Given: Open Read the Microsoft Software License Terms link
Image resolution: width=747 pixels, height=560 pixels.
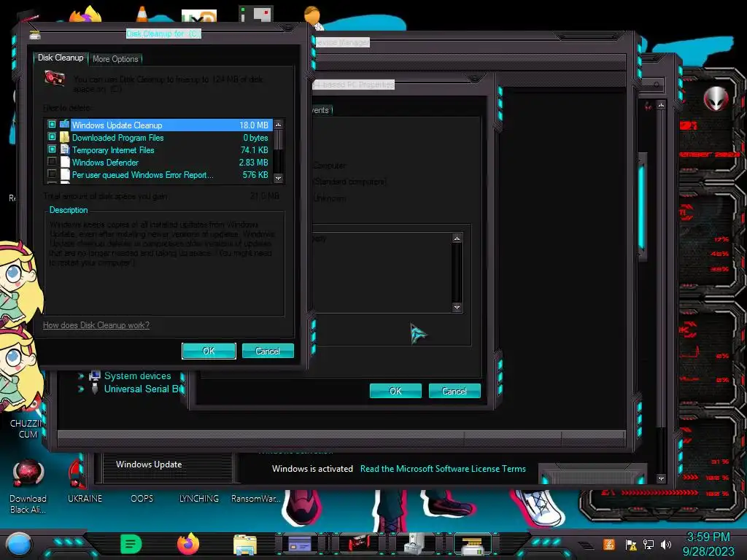Looking at the screenshot, I should pyautogui.click(x=443, y=469).
